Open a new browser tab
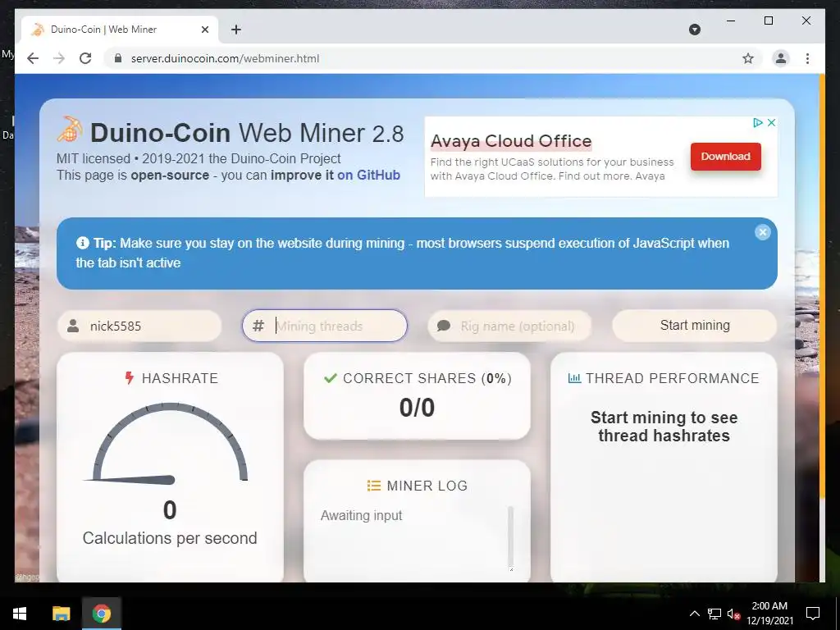 (236, 30)
